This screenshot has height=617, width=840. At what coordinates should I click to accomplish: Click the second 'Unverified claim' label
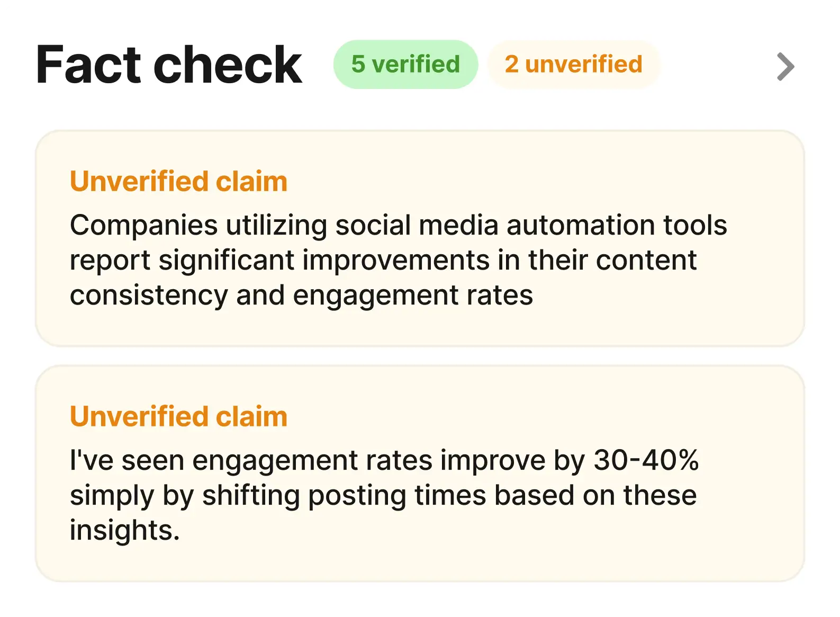(x=178, y=416)
